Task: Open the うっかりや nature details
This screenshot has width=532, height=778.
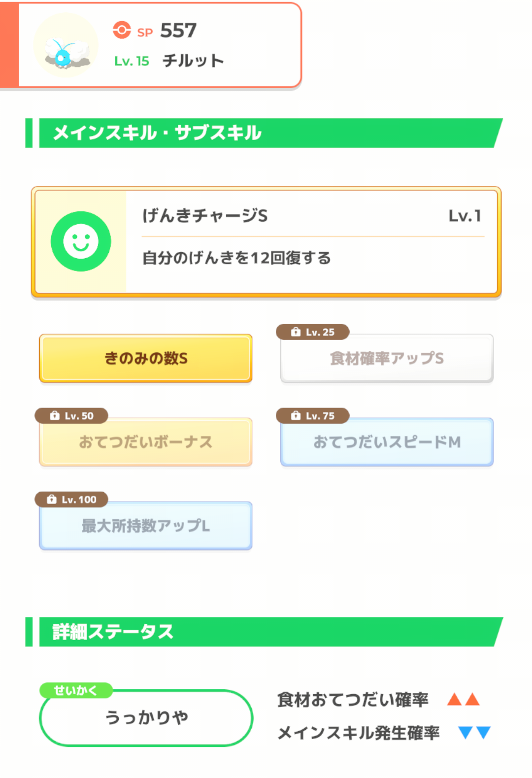Action: pos(146,717)
